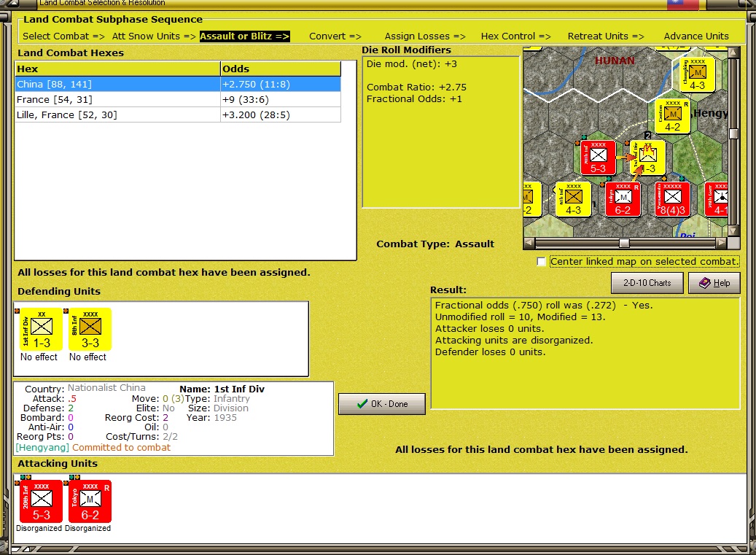Click the 'Unmodified roll = 10, Modified = 13.' line

point(521,317)
